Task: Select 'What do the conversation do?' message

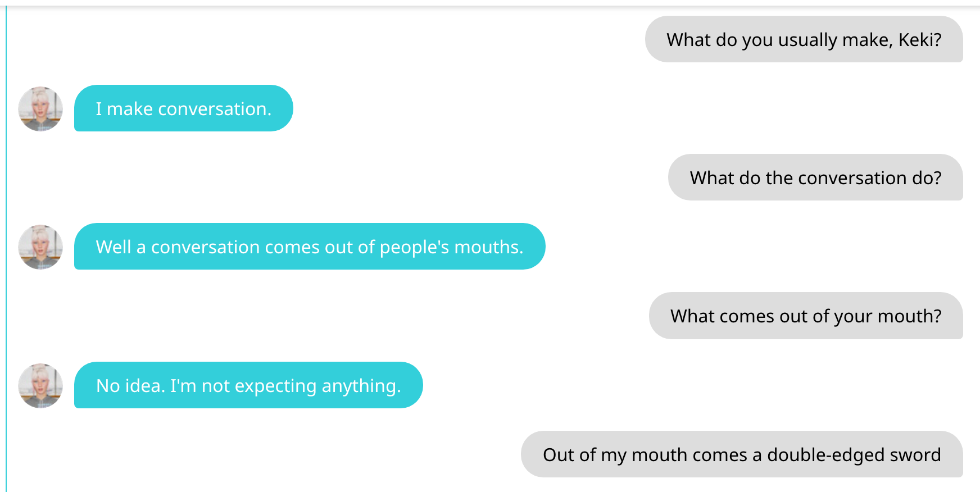Action: pos(815,177)
